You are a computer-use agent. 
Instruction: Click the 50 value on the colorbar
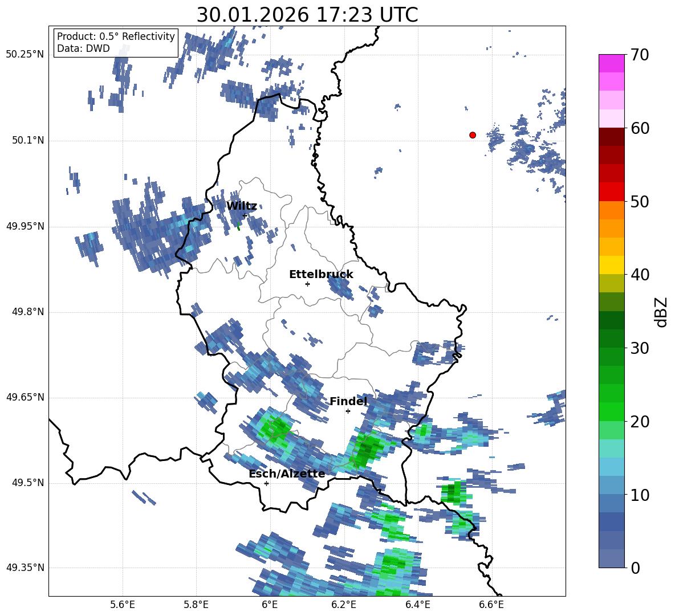pyautogui.click(x=640, y=201)
